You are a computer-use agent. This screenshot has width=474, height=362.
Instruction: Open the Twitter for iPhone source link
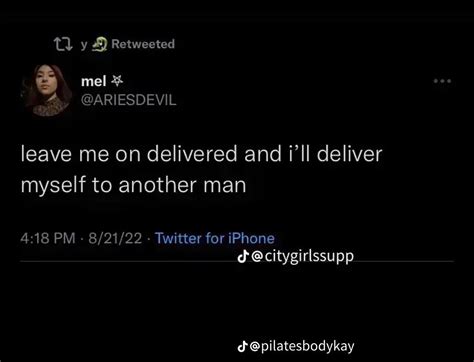[215, 238]
